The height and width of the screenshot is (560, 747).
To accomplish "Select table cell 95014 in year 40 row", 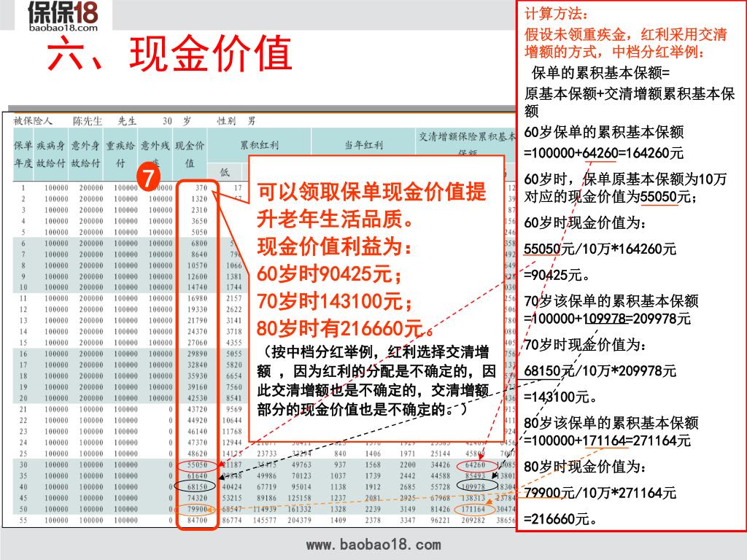I will [x=301, y=486].
